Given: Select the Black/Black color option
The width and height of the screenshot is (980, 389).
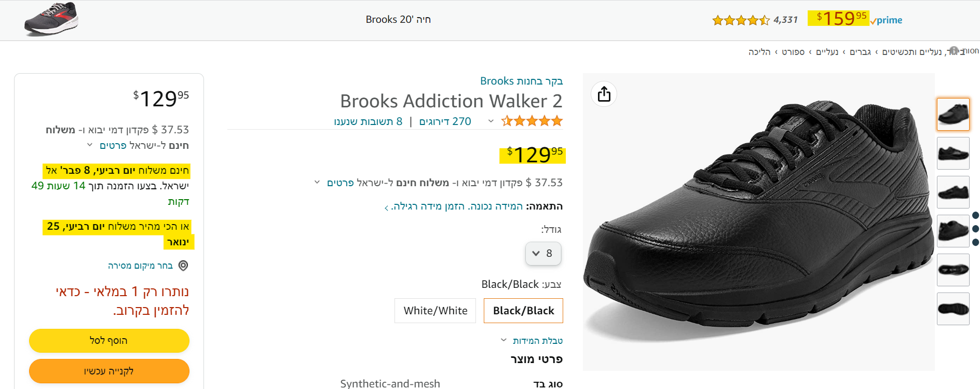Looking at the screenshot, I should 523,311.
